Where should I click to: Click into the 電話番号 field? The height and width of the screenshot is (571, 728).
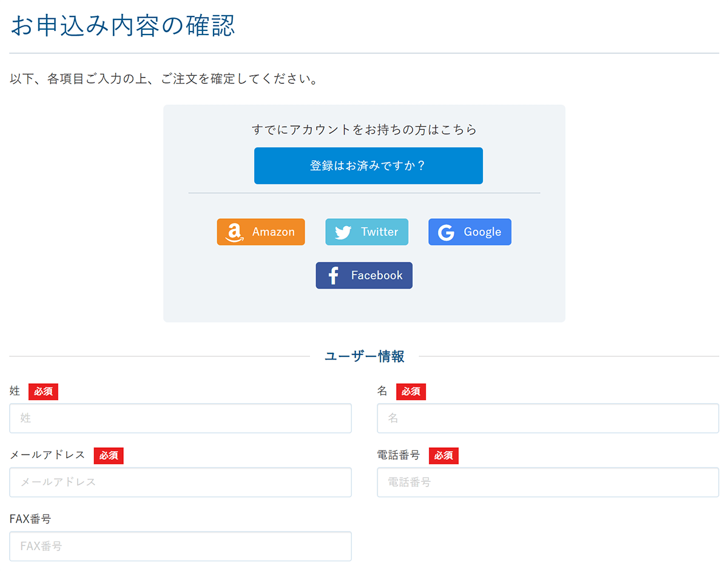548,483
